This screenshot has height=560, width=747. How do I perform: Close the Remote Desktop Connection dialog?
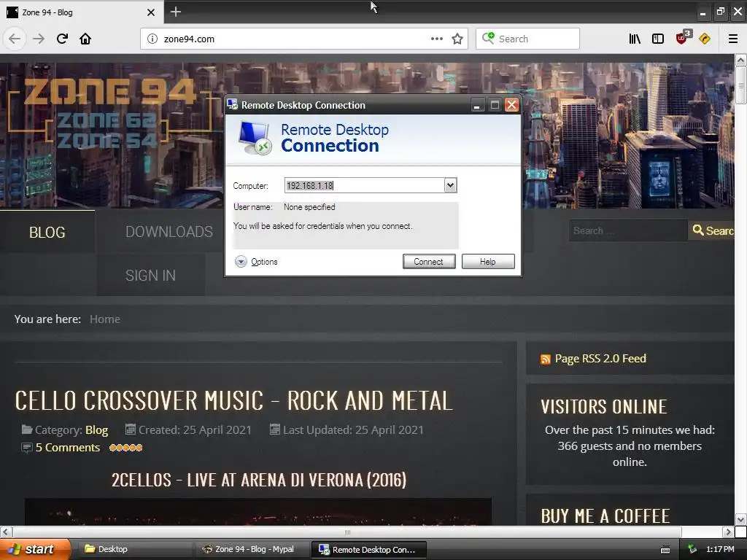[x=511, y=105]
